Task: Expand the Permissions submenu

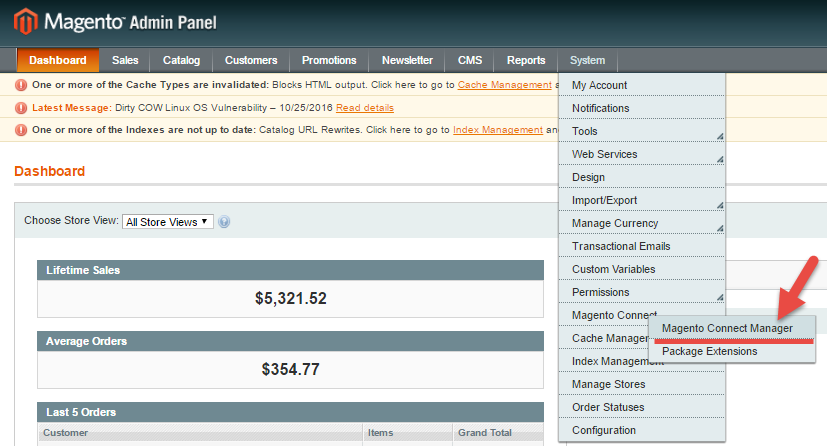Action: pos(641,292)
